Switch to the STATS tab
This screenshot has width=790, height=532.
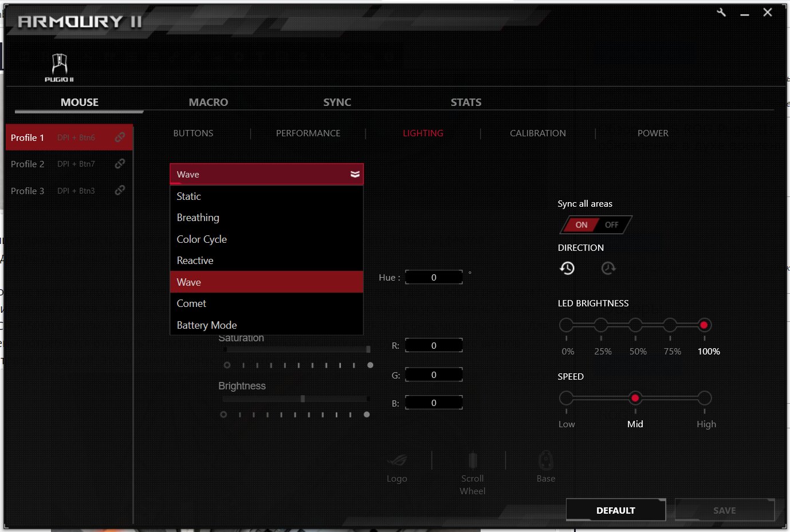[x=466, y=103]
